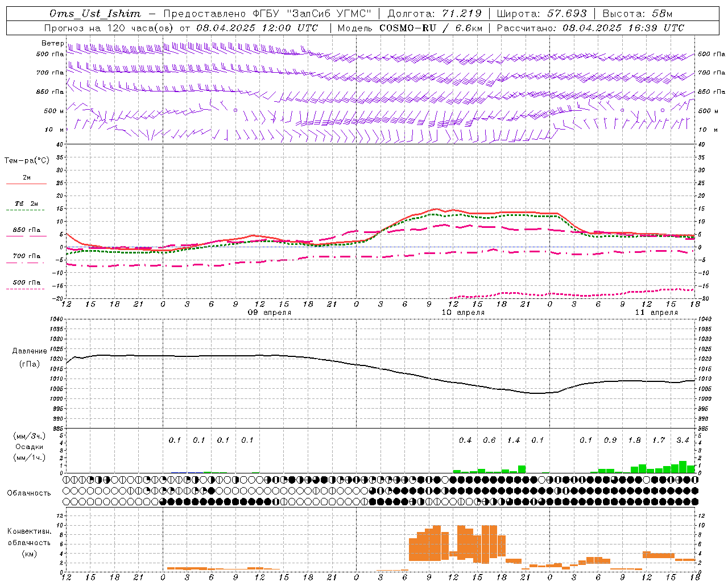Click the '850 гПа' temperature legend entry

pos(27,230)
